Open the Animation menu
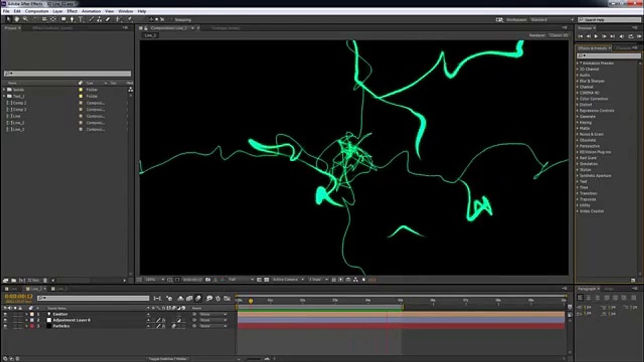 click(91, 11)
